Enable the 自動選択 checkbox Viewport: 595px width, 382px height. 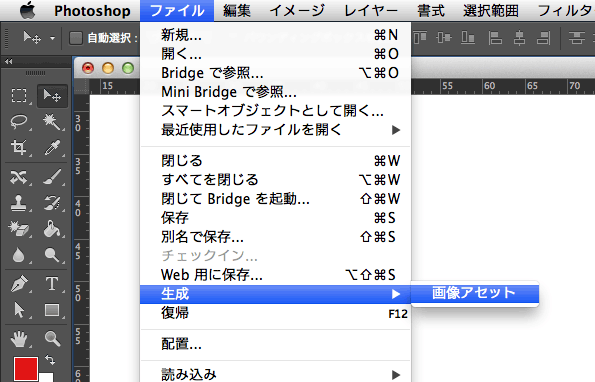point(76,38)
